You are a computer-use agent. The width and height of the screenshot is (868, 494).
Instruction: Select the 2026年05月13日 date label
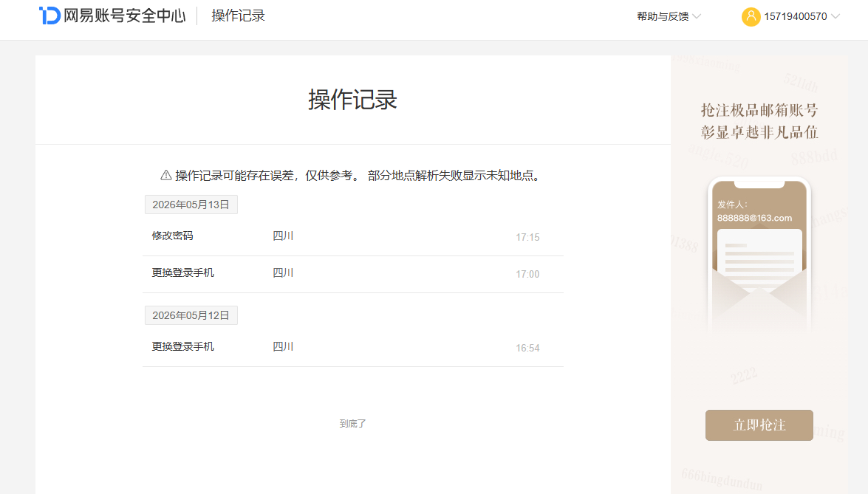[191, 205]
